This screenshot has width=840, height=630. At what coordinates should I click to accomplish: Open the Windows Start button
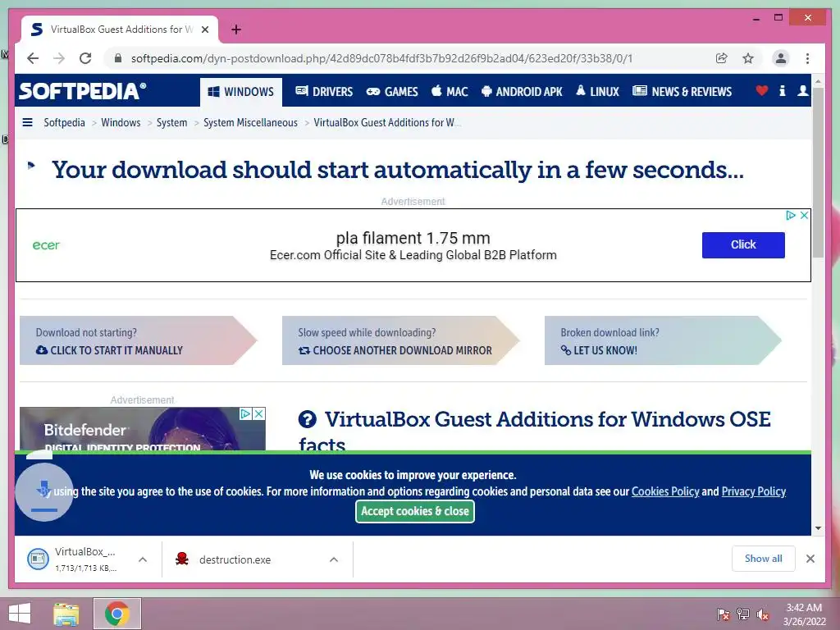[x=20, y=614]
